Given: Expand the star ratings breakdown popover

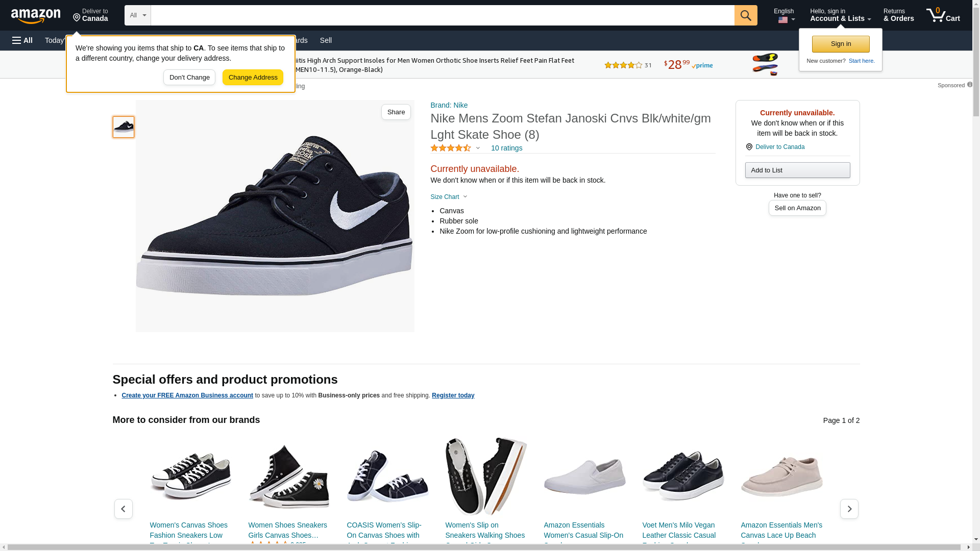Looking at the screenshot, I should pos(478,148).
